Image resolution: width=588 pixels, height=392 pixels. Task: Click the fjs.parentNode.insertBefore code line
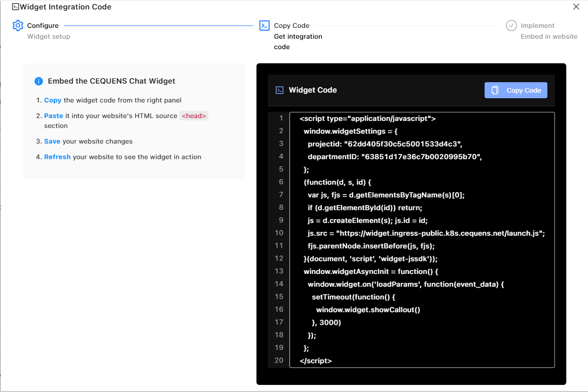[371, 246]
